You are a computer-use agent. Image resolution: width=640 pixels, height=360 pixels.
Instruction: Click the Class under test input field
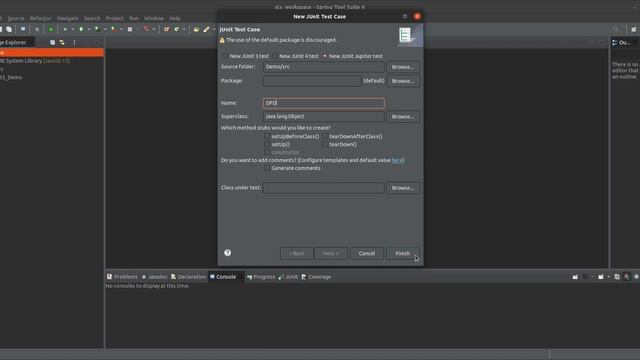pos(324,188)
